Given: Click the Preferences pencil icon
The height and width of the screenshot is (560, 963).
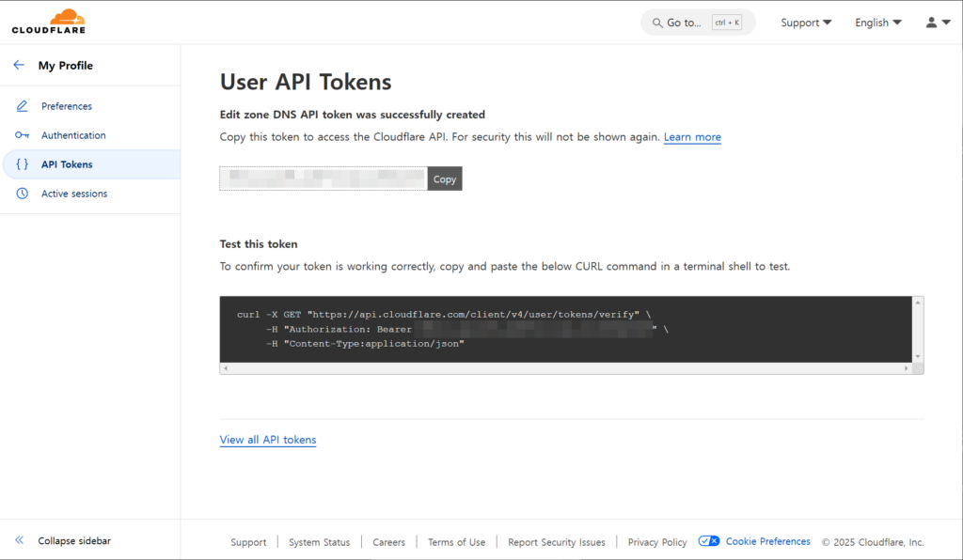Looking at the screenshot, I should click(23, 106).
